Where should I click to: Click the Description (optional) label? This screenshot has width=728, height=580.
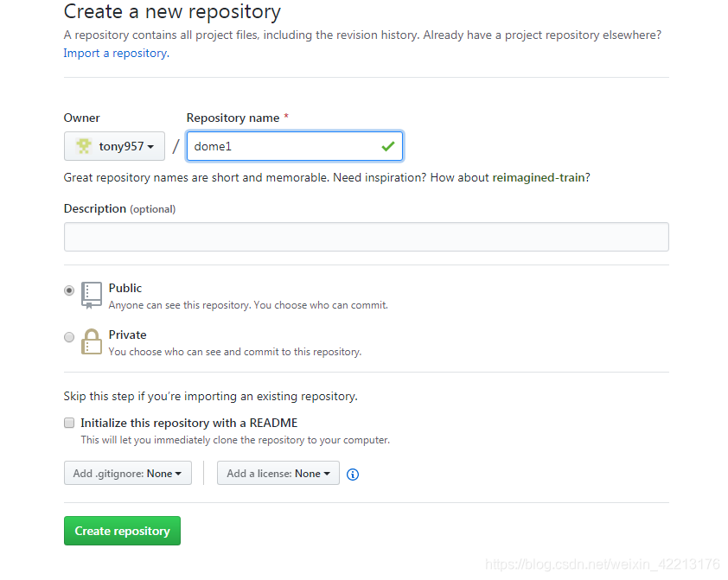119,209
